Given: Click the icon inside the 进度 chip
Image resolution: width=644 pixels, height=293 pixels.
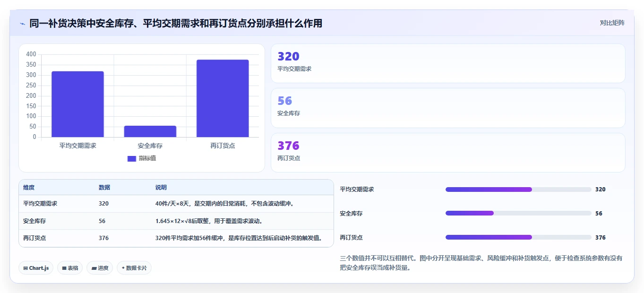Looking at the screenshot, I should point(94,268).
